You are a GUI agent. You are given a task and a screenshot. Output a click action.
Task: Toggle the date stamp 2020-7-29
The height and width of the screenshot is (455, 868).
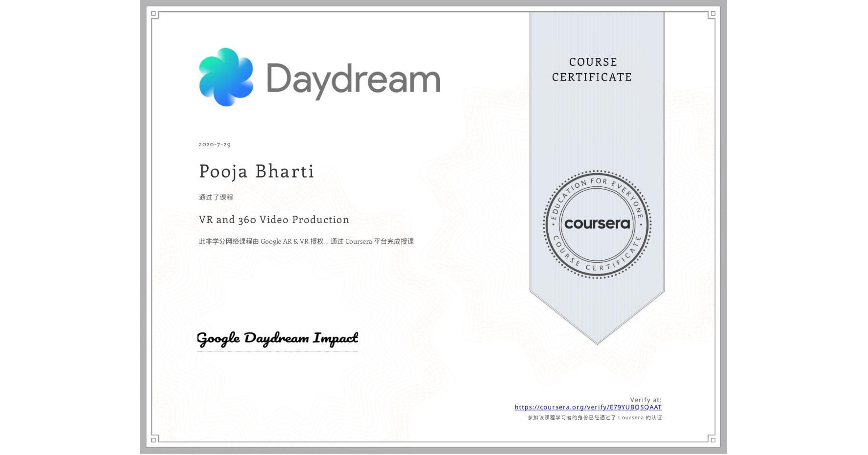[214, 144]
